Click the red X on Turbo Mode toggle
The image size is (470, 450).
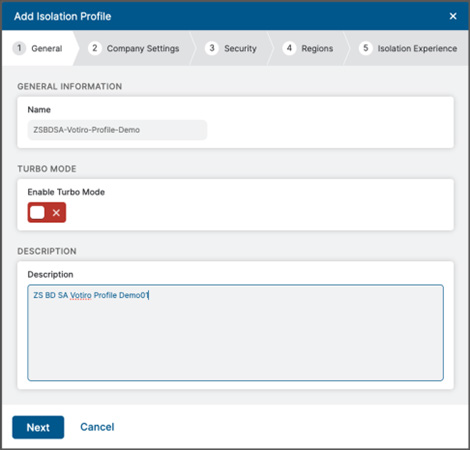[56, 212]
